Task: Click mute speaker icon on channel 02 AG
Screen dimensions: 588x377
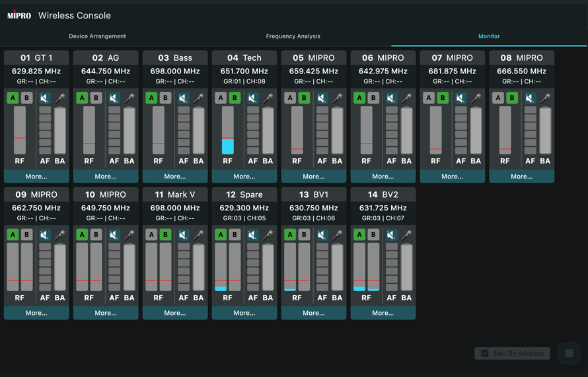Action: [x=114, y=98]
